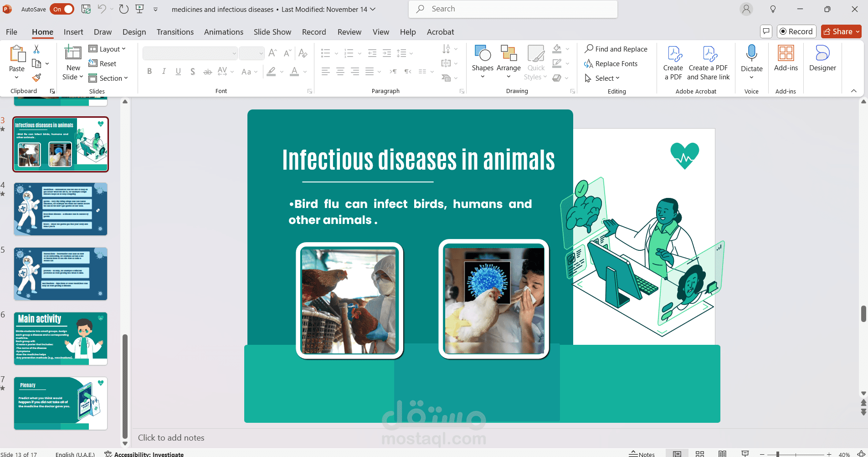Click the Format Painter brush icon

point(37,78)
